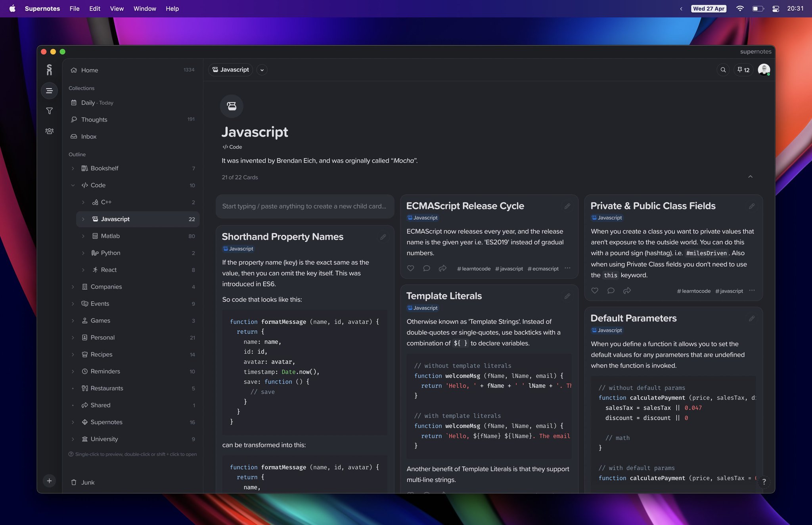
Task: Open the friends/people icon in rail
Action: tap(49, 131)
